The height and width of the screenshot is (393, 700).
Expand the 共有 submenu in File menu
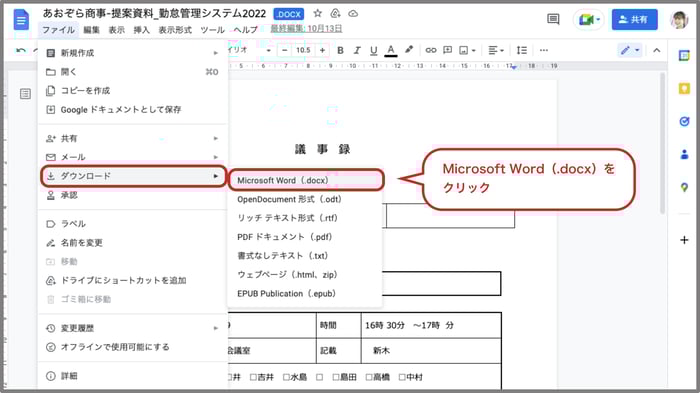pos(133,138)
